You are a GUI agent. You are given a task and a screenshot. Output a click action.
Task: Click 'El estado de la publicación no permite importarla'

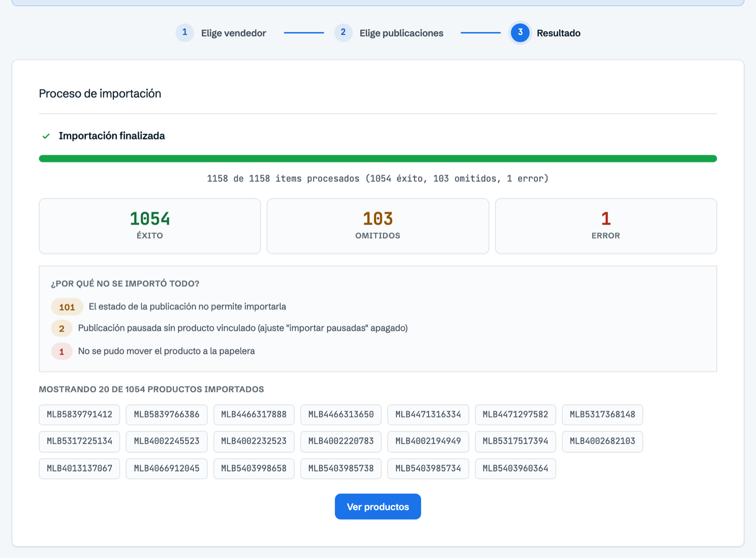pos(187,306)
